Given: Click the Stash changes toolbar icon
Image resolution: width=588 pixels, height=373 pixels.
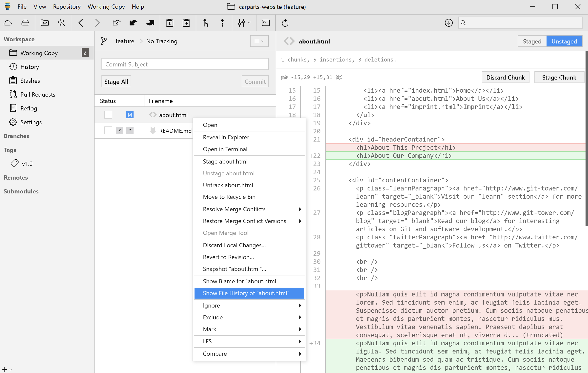Looking at the screenshot, I should pyautogui.click(x=169, y=23).
